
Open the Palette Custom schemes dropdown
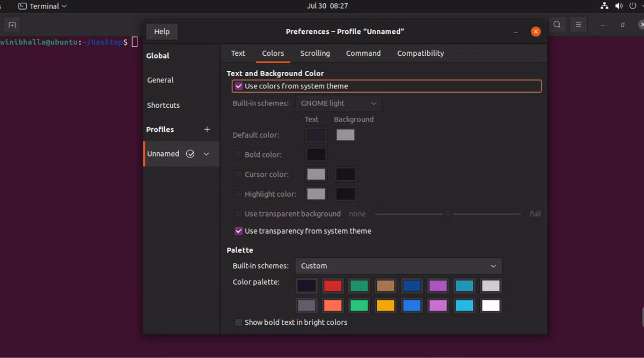[x=399, y=266]
